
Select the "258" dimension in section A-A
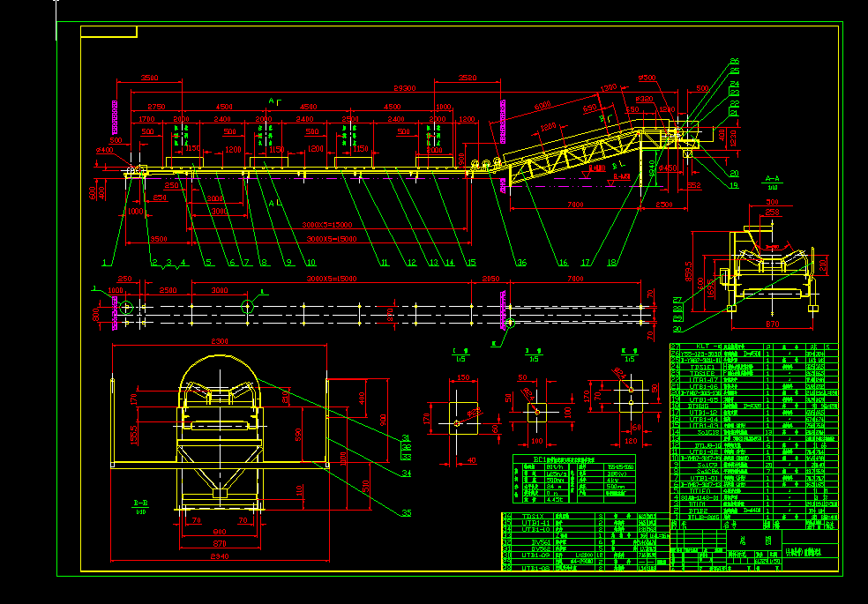point(772,212)
